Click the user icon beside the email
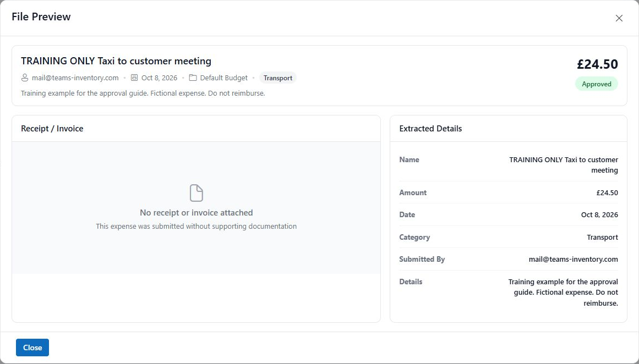The height and width of the screenshot is (364, 639). [x=25, y=78]
